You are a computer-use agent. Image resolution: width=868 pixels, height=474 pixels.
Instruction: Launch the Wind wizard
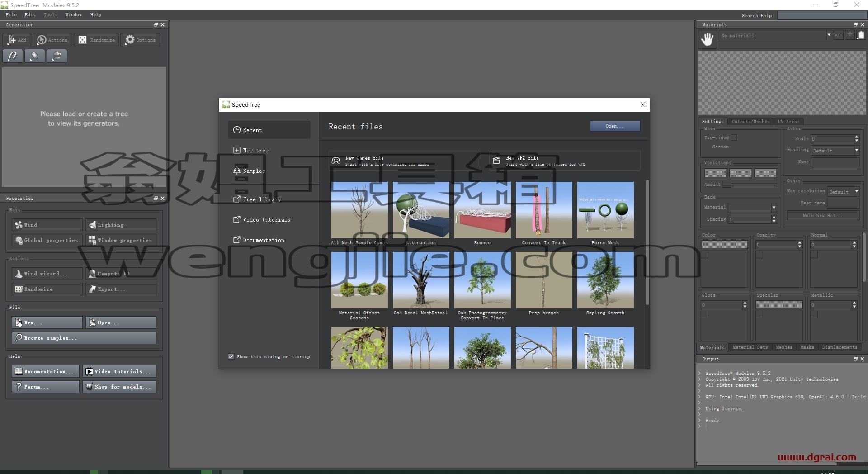click(x=47, y=274)
